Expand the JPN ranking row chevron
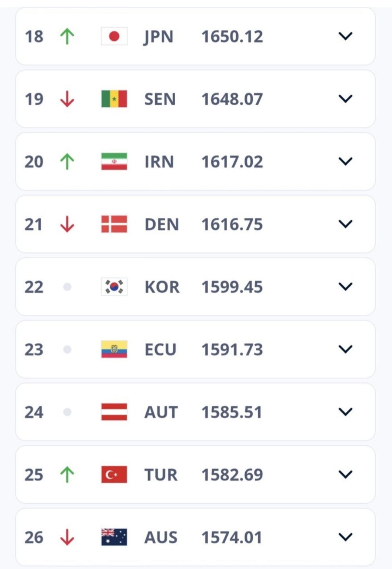This screenshot has height=569, width=392. 345,36
